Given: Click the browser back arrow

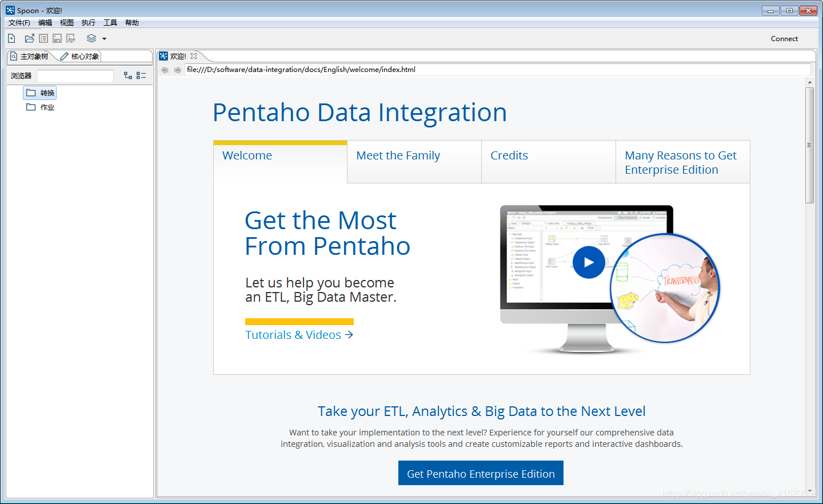Looking at the screenshot, I should (x=165, y=70).
